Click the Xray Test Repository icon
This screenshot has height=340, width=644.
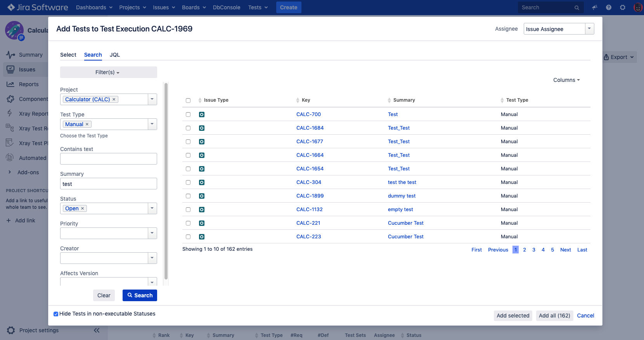point(10,127)
